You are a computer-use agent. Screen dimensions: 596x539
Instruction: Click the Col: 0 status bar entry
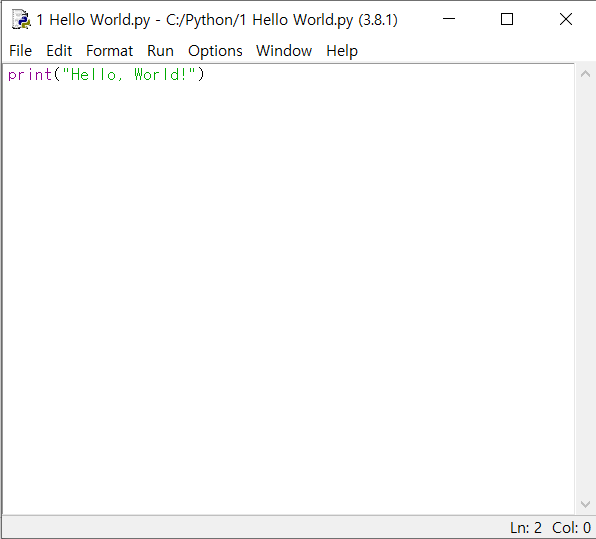click(571, 528)
